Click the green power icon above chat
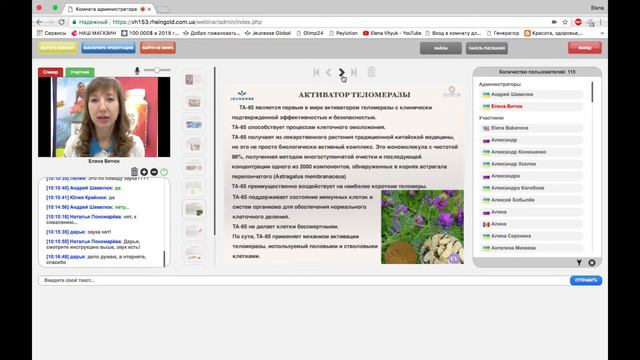The image size is (640, 360). (x=164, y=172)
